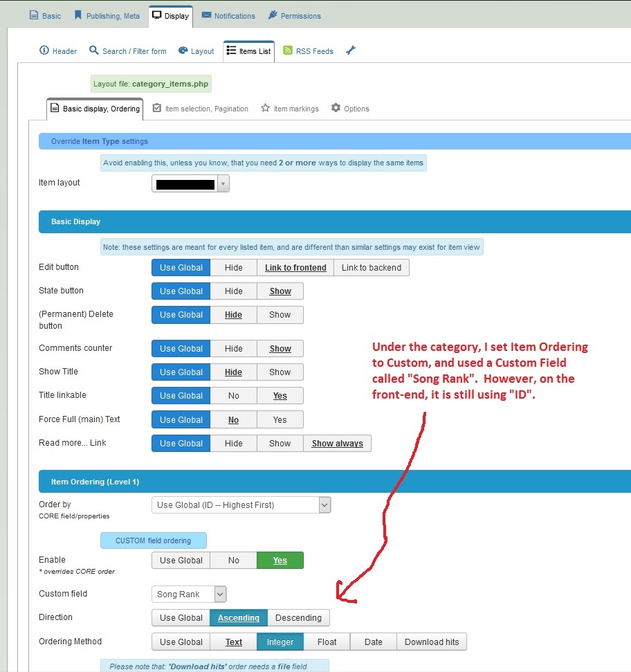
Task: Open the Item layout dropdown
Action: click(x=190, y=184)
